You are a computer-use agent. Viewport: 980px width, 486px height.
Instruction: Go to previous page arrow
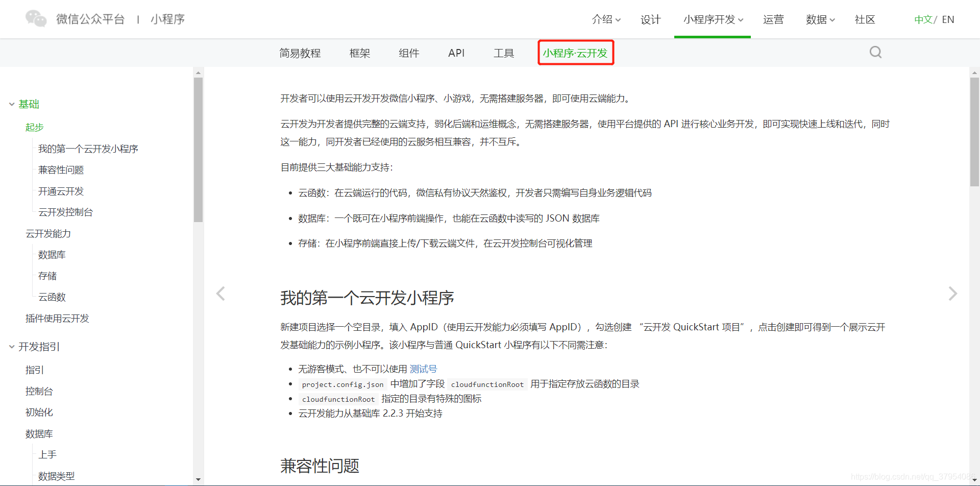tap(220, 294)
